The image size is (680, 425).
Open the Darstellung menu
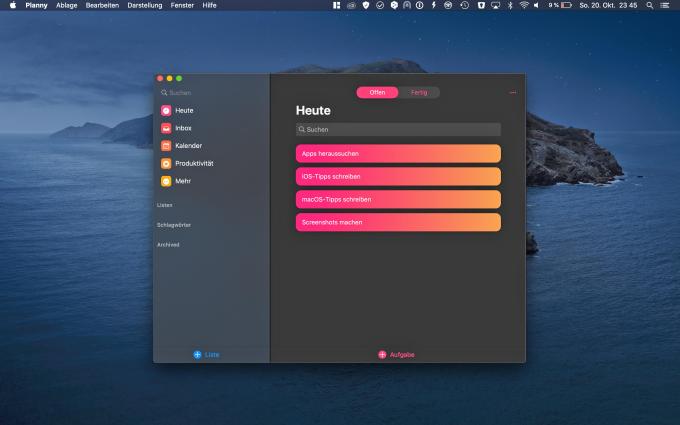(x=145, y=5)
